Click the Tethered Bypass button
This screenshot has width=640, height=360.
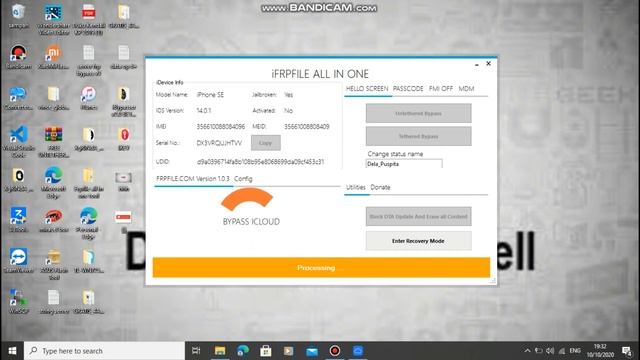pyautogui.click(x=418, y=136)
